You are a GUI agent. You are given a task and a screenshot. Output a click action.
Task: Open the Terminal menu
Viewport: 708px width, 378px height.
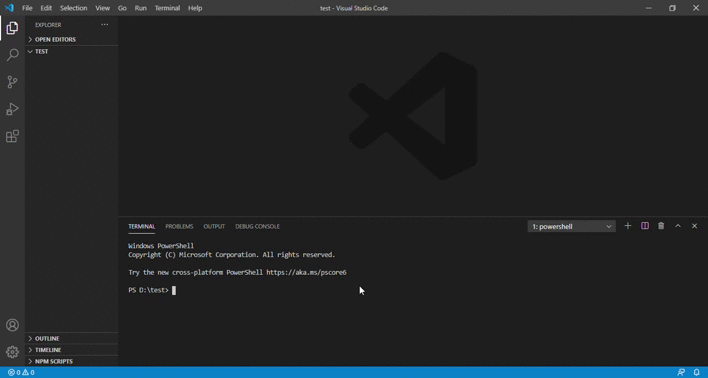click(168, 8)
